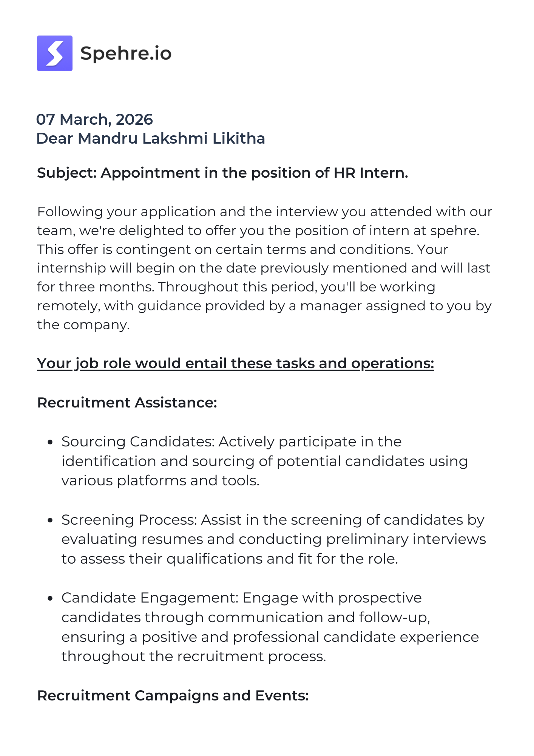Click the bullet dot before Screening Process
534x756 pixels.
coord(50,521)
